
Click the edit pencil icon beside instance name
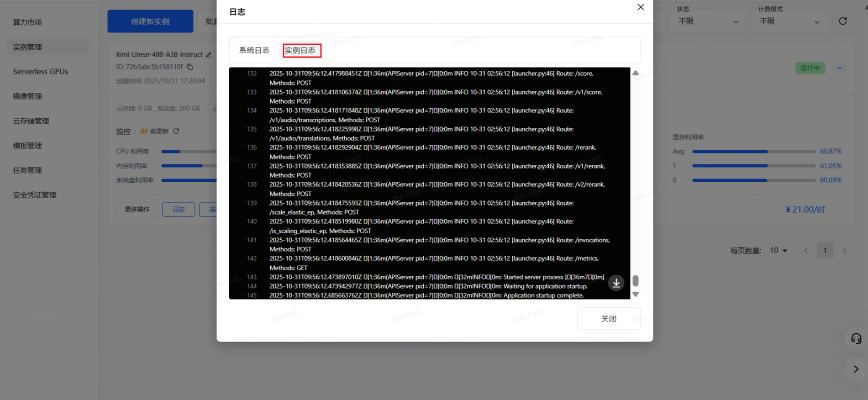tap(209, 55)
